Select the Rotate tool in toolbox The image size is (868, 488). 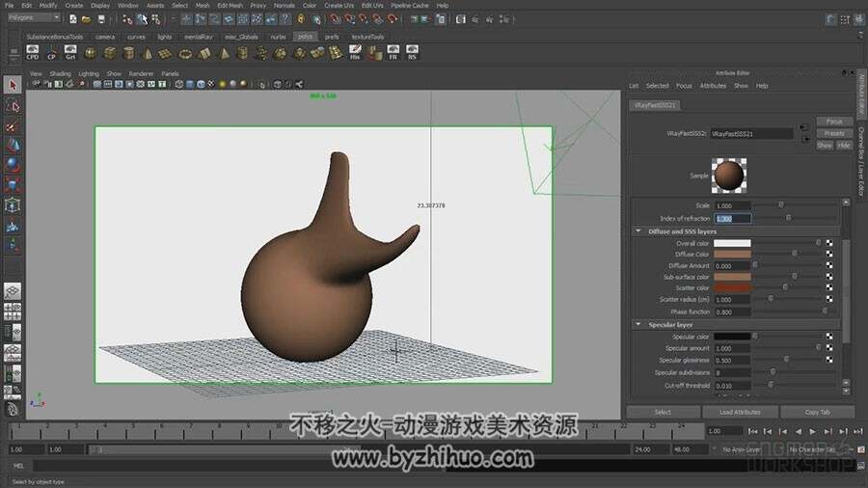tap(13, 165)
